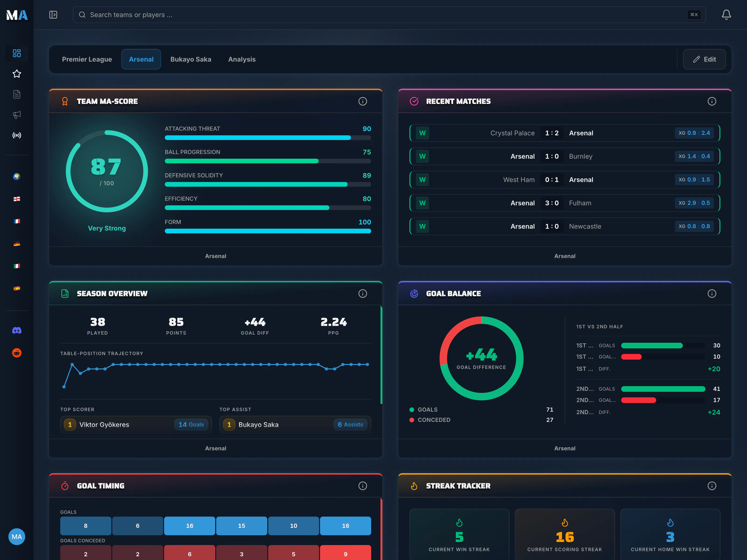Open the Arsenal 1:0 Newcastle match row
The image size is (747, 560).
pos(565,227)
